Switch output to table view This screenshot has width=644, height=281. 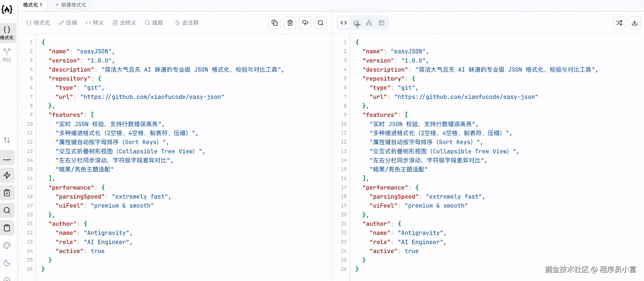coord(381,23)
